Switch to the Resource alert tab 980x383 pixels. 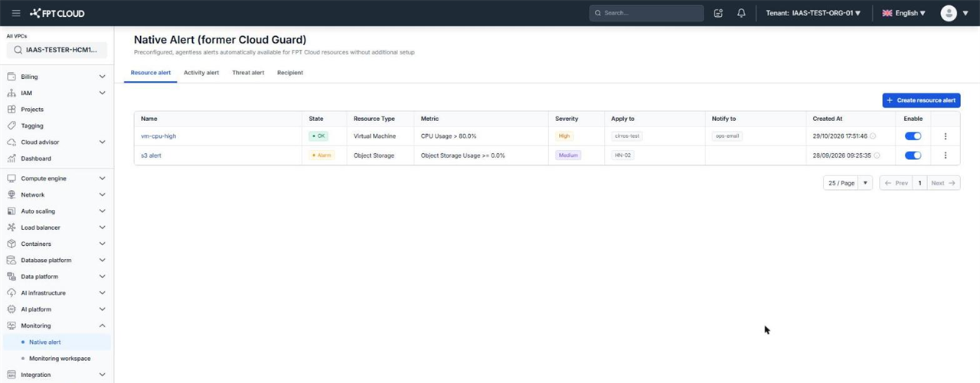tap(151, 73)
